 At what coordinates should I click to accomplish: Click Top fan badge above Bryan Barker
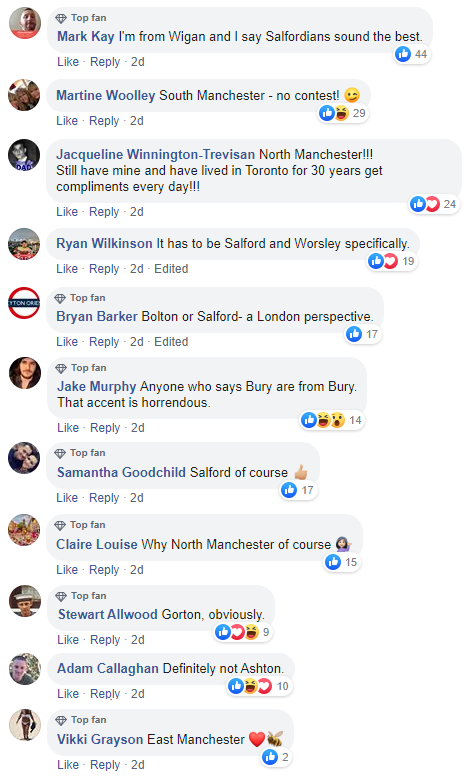[x=80, y=298]
